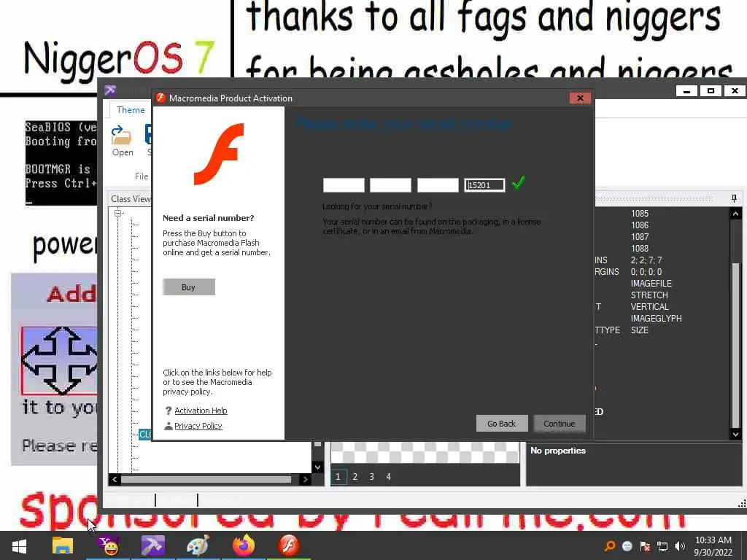Click the checkered image preview area

[425, 452]
